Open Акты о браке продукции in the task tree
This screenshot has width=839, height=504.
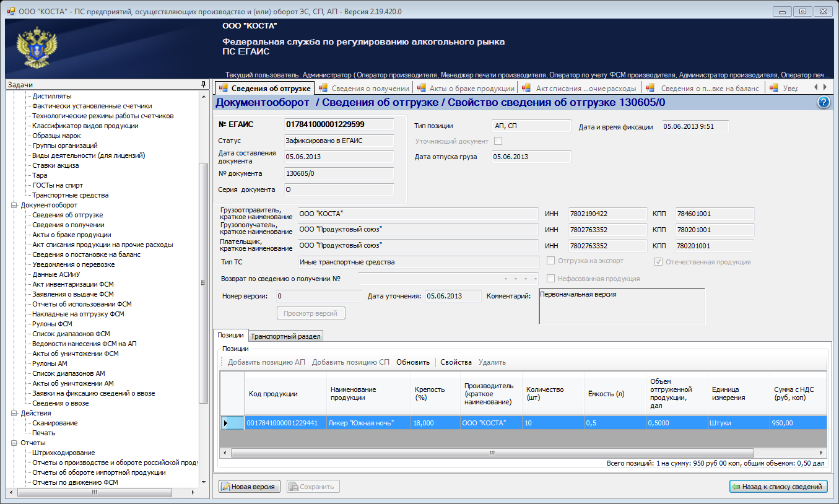(72, 235)
